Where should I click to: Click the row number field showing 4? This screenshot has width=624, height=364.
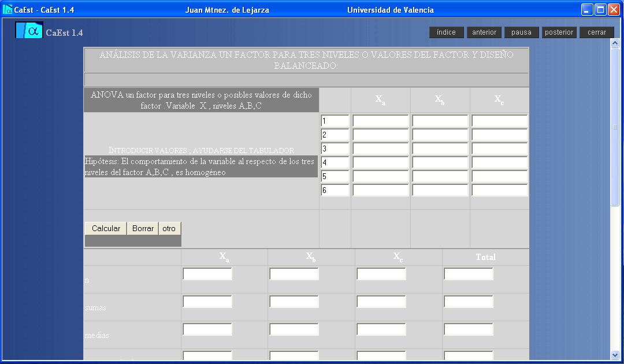coord(335,162)
